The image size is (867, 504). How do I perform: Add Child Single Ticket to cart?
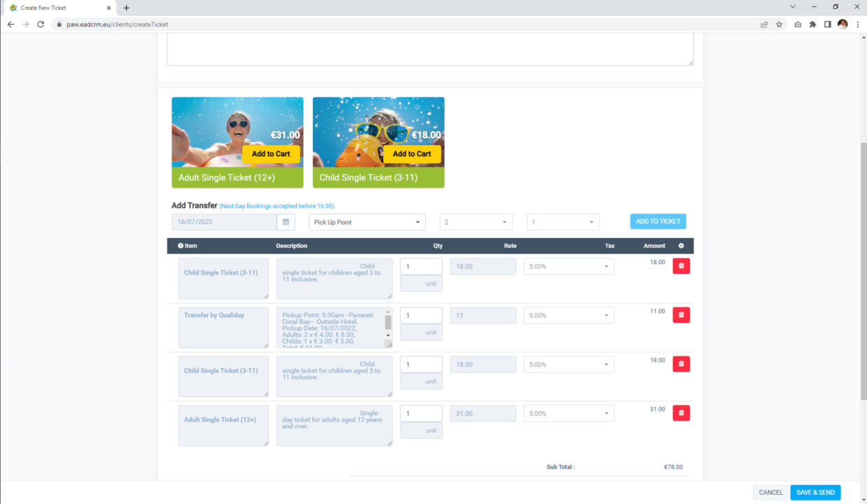412,154
